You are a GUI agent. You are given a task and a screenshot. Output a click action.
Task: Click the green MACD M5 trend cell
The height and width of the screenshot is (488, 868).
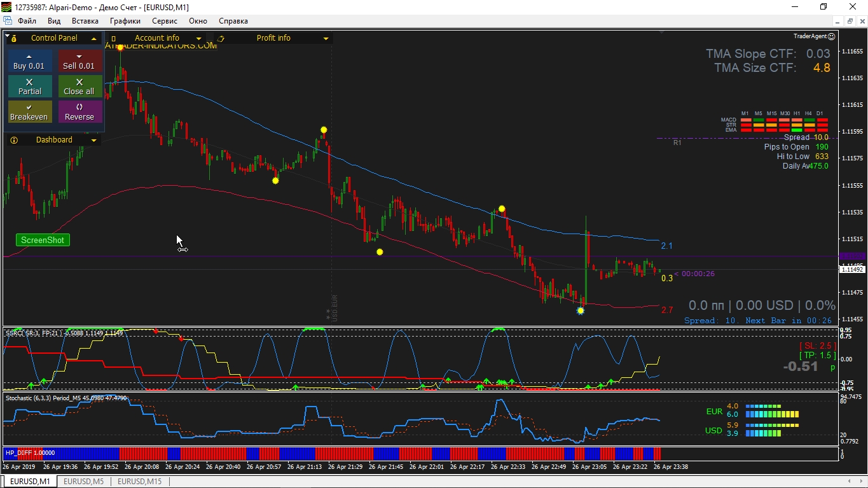(758, 120)
